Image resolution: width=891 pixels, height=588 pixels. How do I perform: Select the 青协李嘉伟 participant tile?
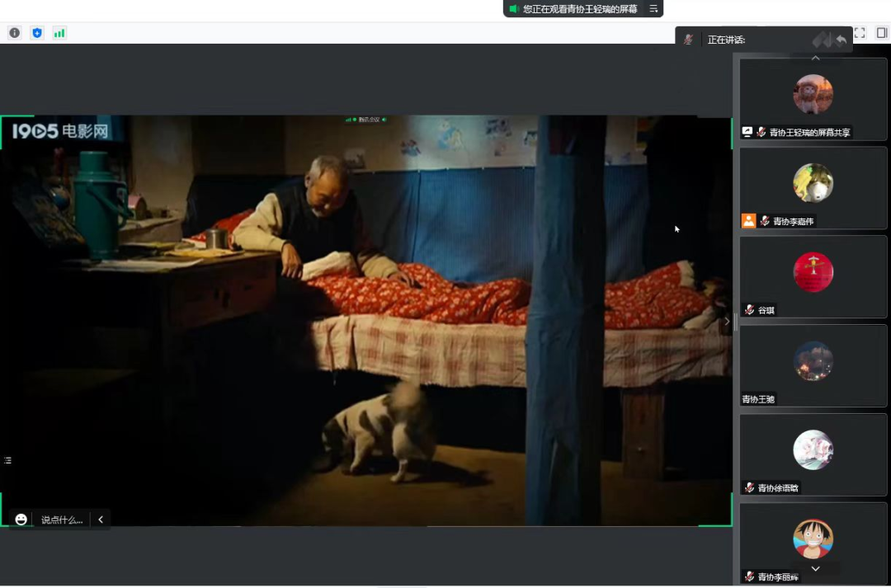click(813, 187)
